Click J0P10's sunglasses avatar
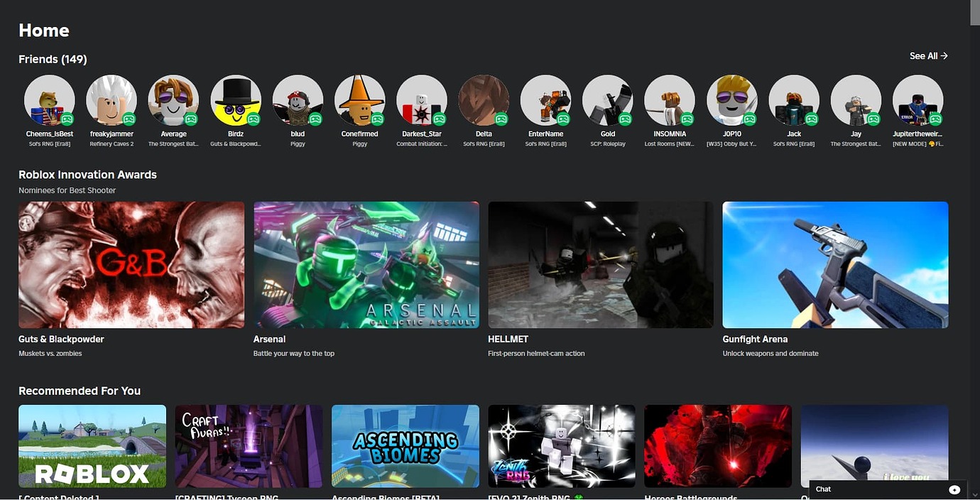Viewport: 980px width, 500px height. [x=732, y=100]
